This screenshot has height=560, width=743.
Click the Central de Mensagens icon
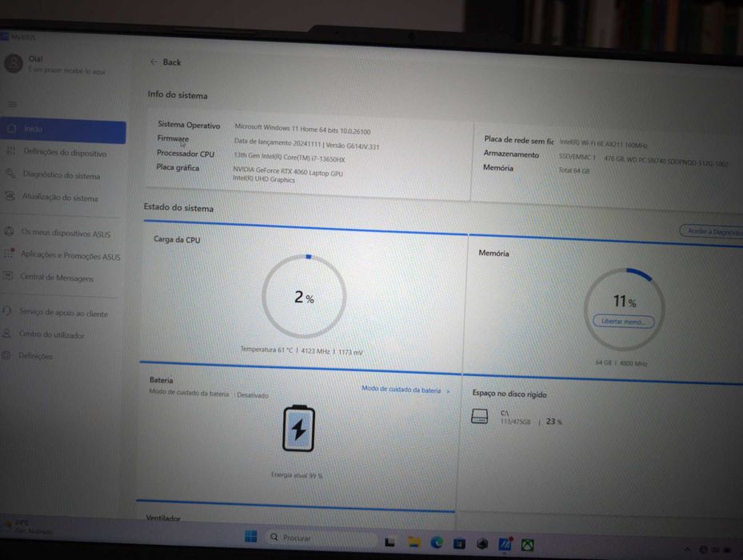click(x=7, y=275)
